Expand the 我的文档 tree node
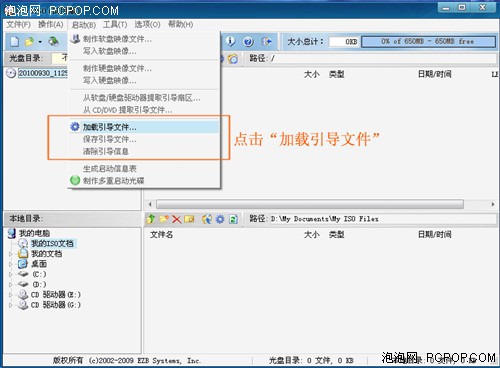This screenshot has width=500, height=368. click(x=11, y=254)
